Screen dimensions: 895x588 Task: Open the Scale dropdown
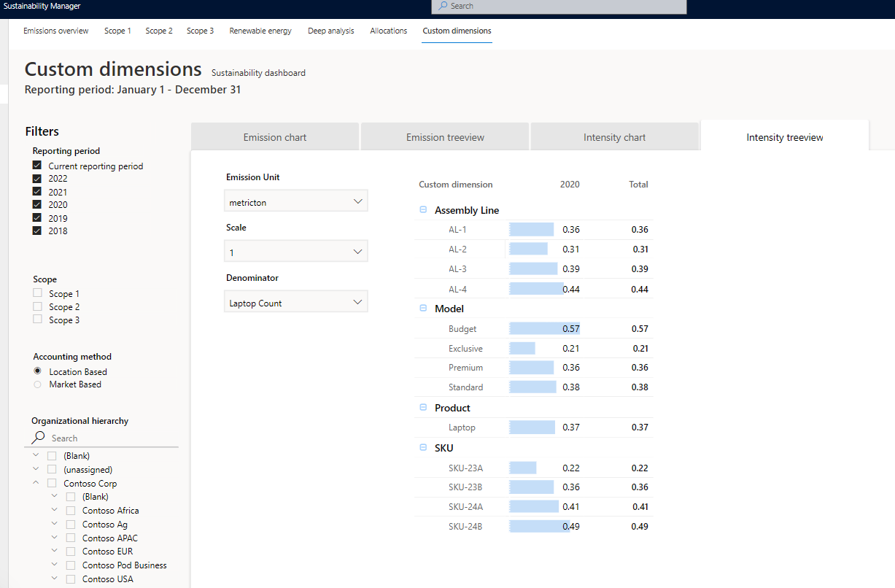pos(296,252)
